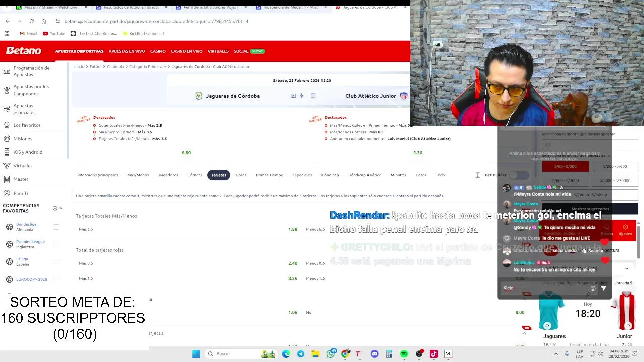
Task: Open KickBot Dashboard bookmark
Action: click(x=143, y=33)
